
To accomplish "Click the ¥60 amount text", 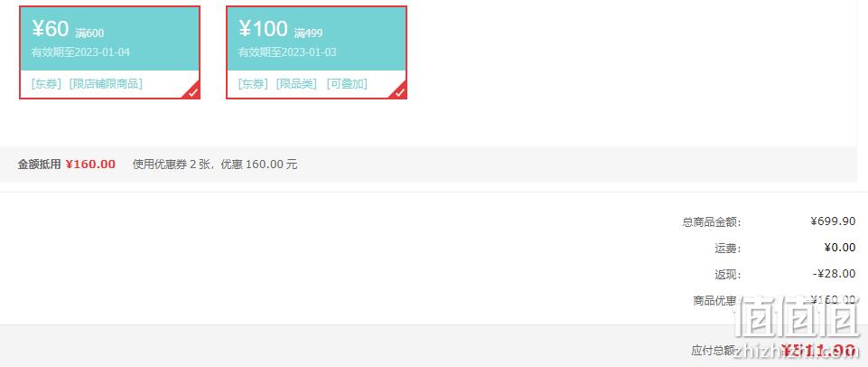I will pyautogui.click(x=51, y=29).
